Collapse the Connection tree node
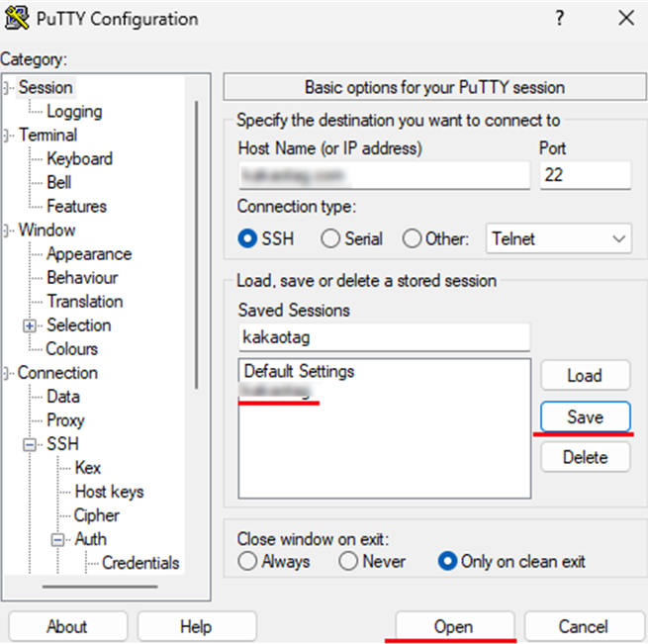This screenshot has height=644, width=648. click(6, 373)
